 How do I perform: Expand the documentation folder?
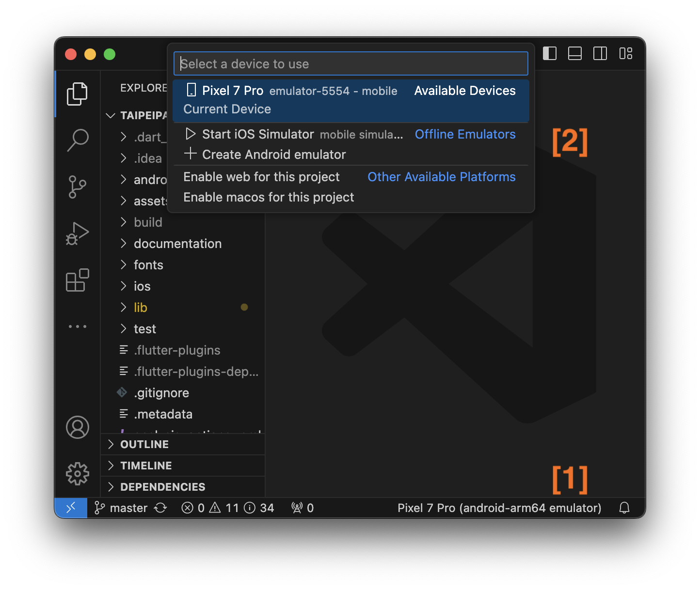point(183,244)
